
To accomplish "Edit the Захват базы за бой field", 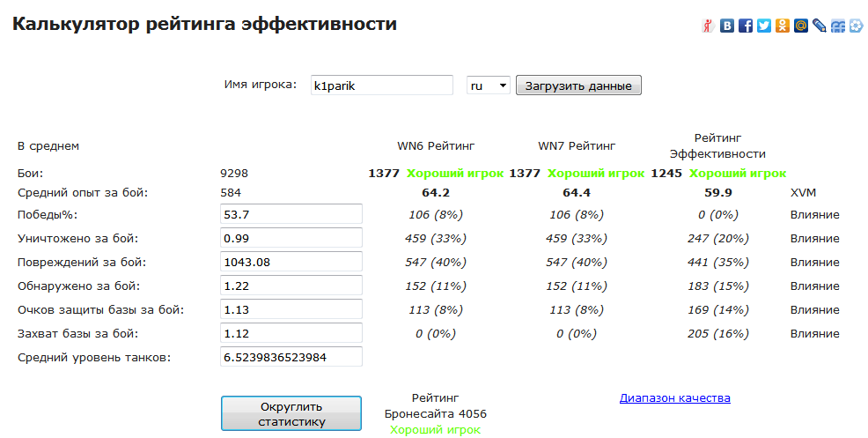I will (291, 333).
